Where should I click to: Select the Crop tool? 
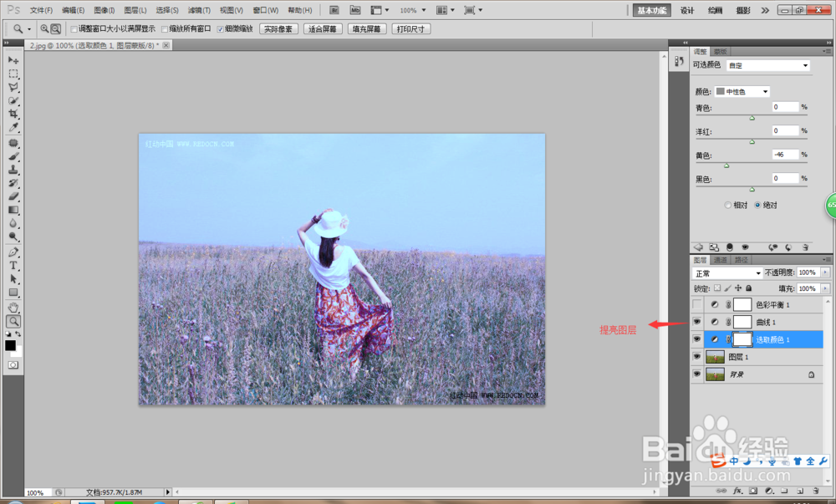(x=13, y=114)
